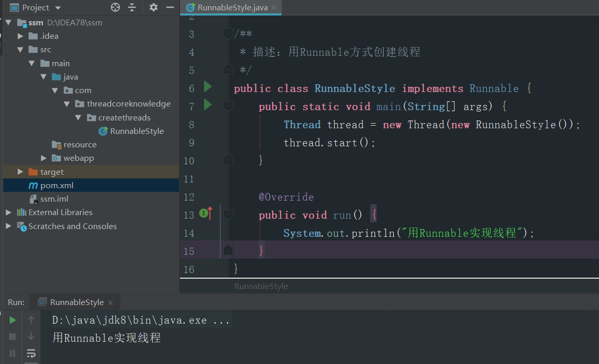Viewport: 599px width, 364px height.
Task: Expand Scratches and Consoles node
Action: click(x=8, y=226)
